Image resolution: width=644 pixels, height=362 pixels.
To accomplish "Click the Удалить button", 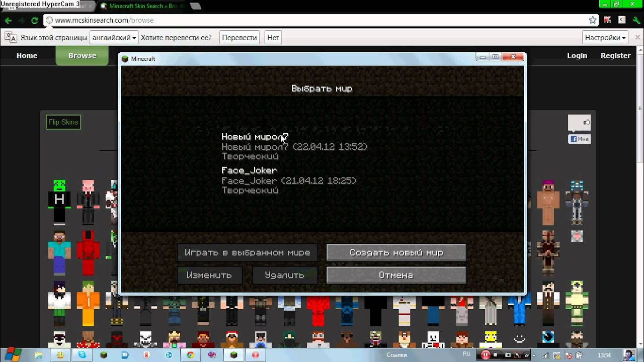I will (x=285, y=275).
